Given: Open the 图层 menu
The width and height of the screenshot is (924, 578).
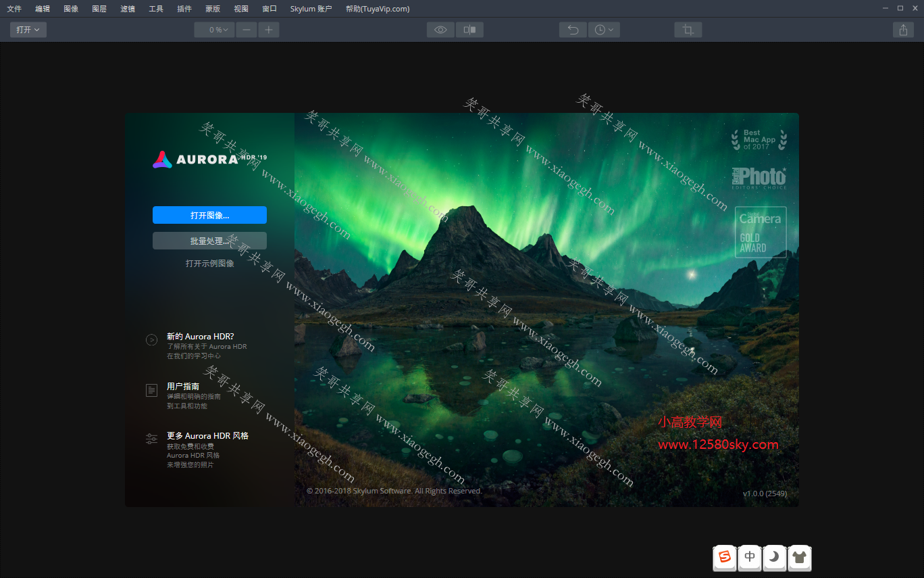Looking at the screenshot, I should tap(99, 9).
